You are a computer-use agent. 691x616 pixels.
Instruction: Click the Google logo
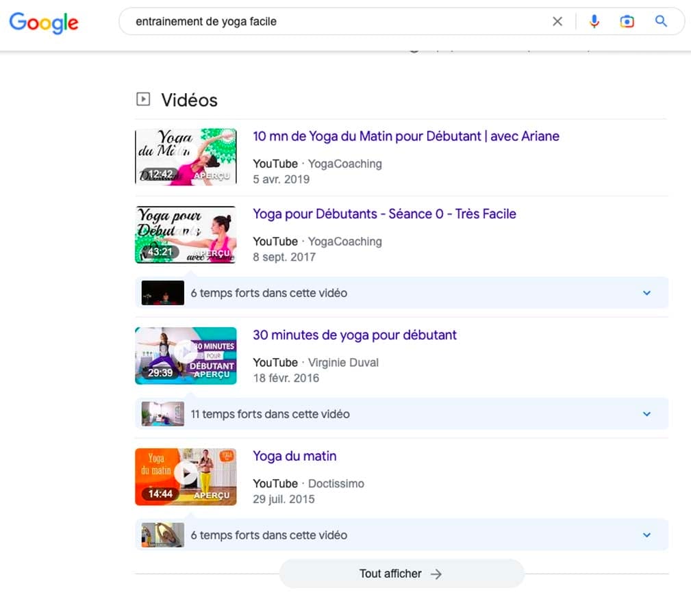(44, 22)
